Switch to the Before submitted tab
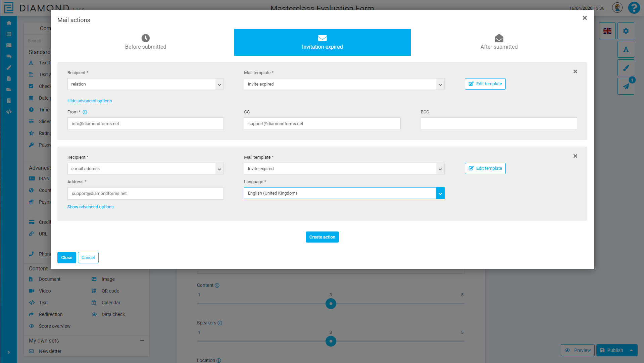This screenshot has height=363, width=644. point(146,42)
